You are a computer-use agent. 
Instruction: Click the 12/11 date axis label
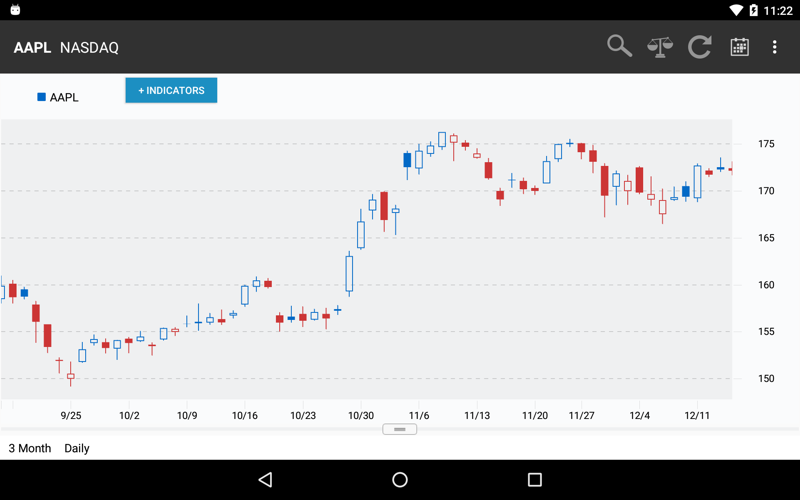[x=697, y=415]
